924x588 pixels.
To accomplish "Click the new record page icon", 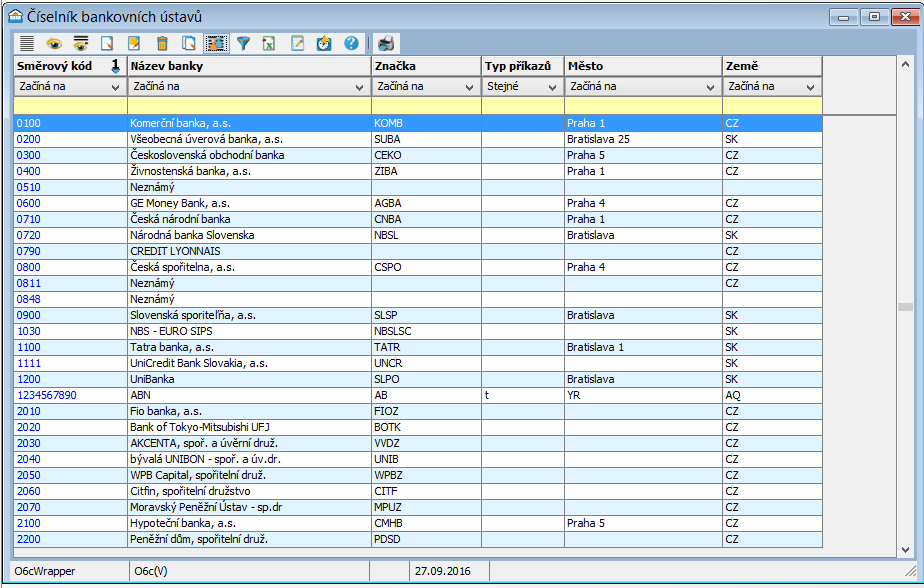I will pyautogui.click(x=108, y=43).
